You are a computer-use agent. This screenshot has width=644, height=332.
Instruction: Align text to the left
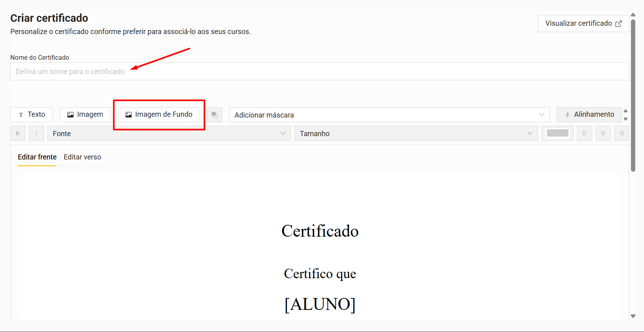point(584,133)
